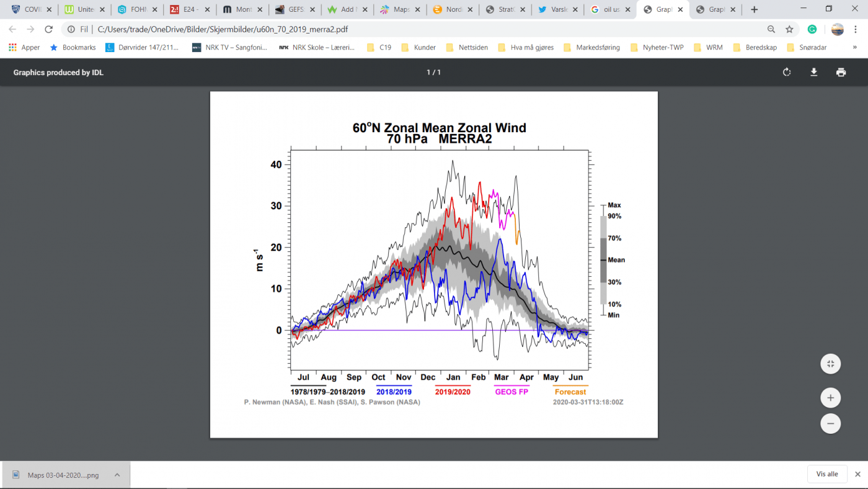Open the Bookmarks star link
Screen dimensions: 868x489
click(73, 47)
